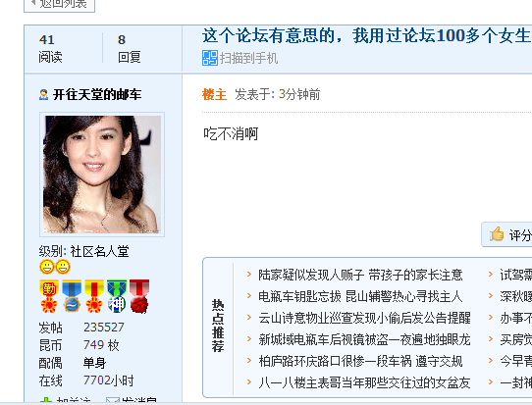532x405 pixels.
Task: Click the thumbs-up 评分 rating button
Action: 506,234
